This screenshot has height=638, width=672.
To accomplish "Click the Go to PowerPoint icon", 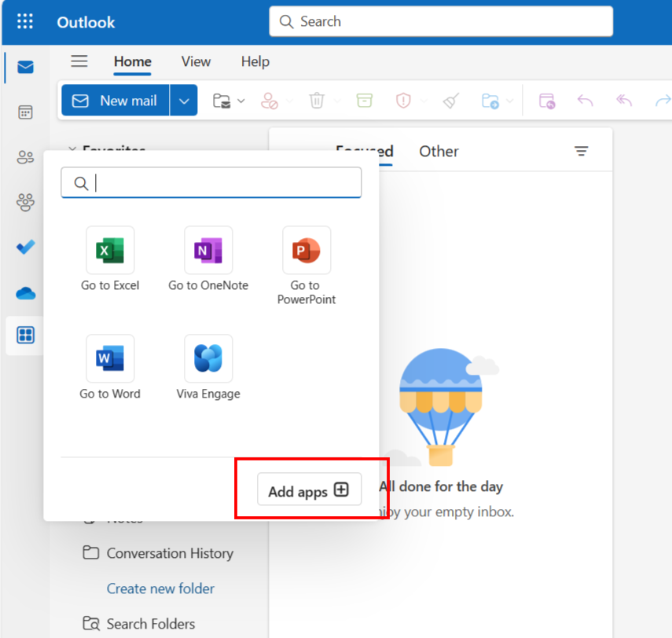I will point(307,250).
